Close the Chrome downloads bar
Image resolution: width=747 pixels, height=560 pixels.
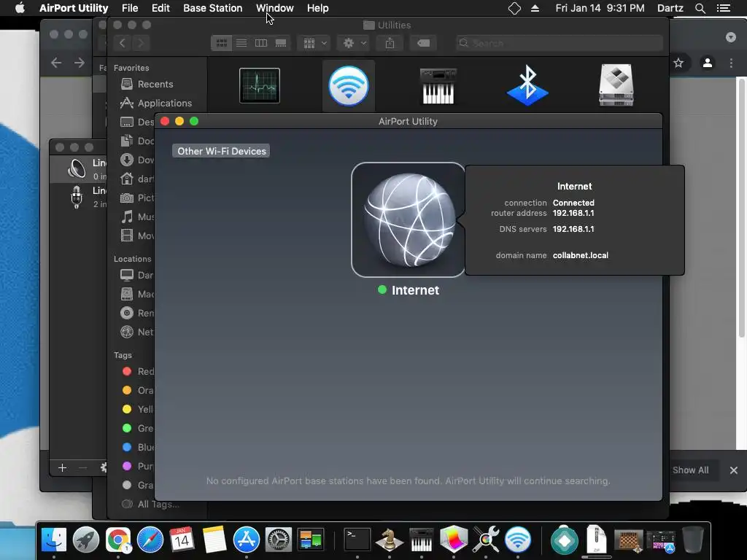734,470
